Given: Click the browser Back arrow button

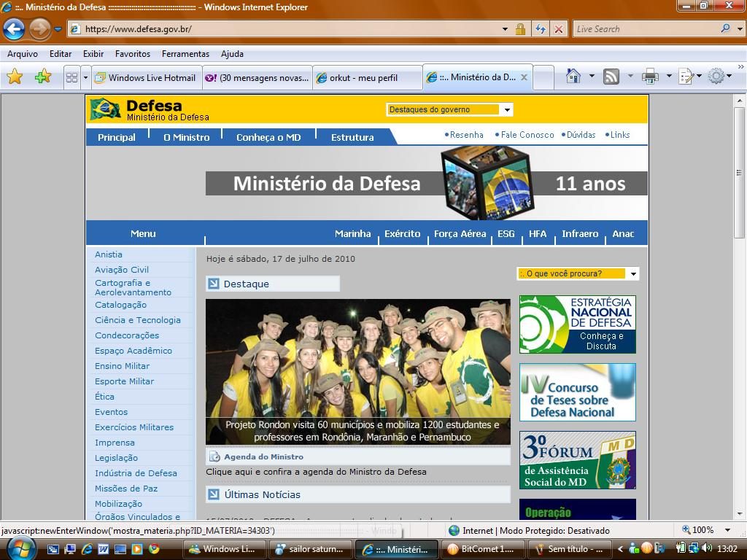Looking at the screenshot, I should (x=14, y=29).
